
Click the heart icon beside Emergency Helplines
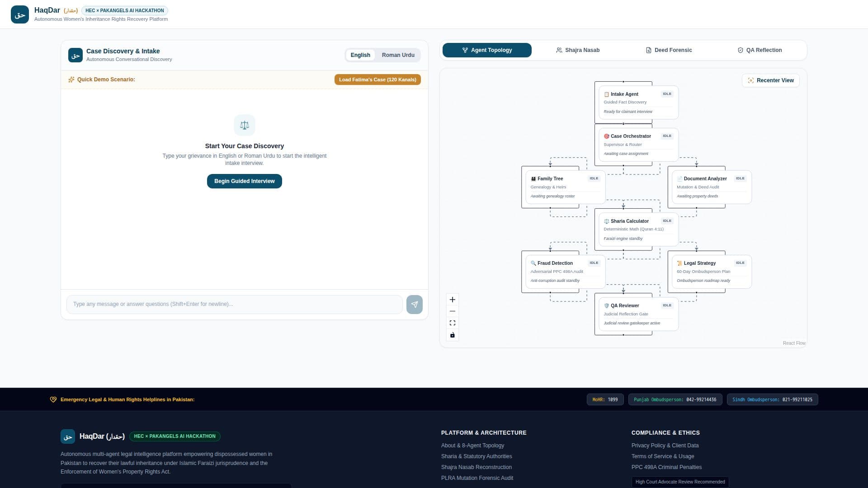tap(53, 399)
